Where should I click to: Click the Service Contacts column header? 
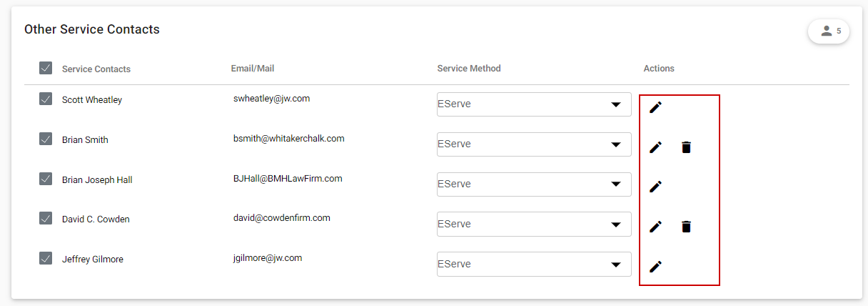(x=96, y=69)
